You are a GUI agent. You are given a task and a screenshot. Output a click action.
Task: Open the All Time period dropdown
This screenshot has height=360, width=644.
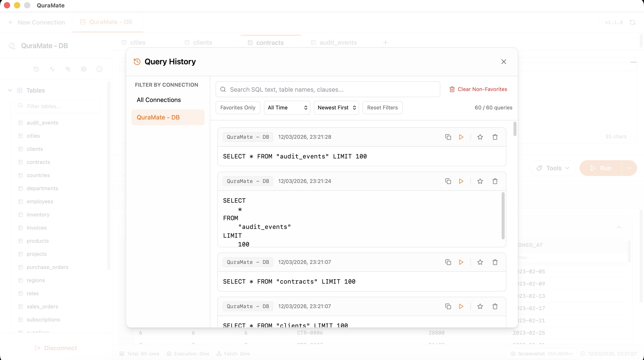[287, 107]
